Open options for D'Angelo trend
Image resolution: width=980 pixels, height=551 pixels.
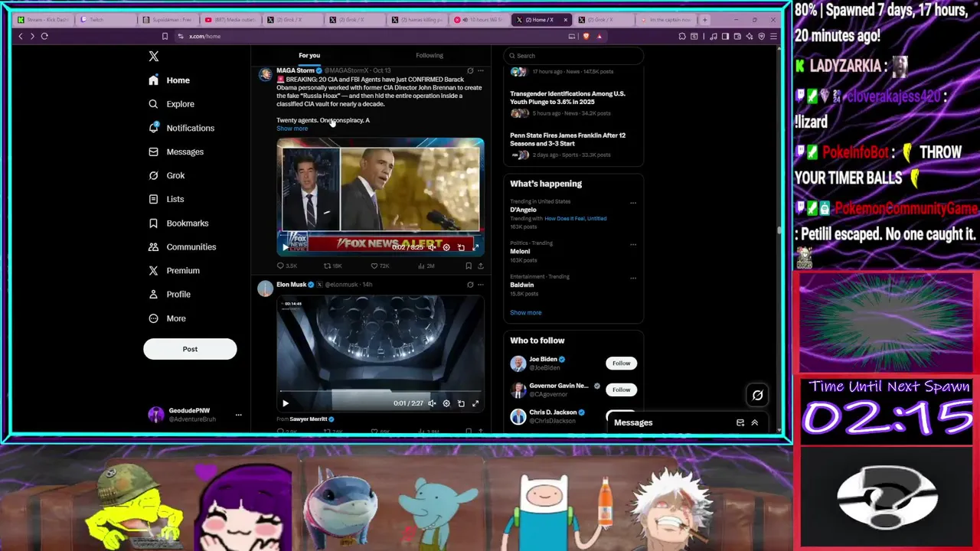633,203
